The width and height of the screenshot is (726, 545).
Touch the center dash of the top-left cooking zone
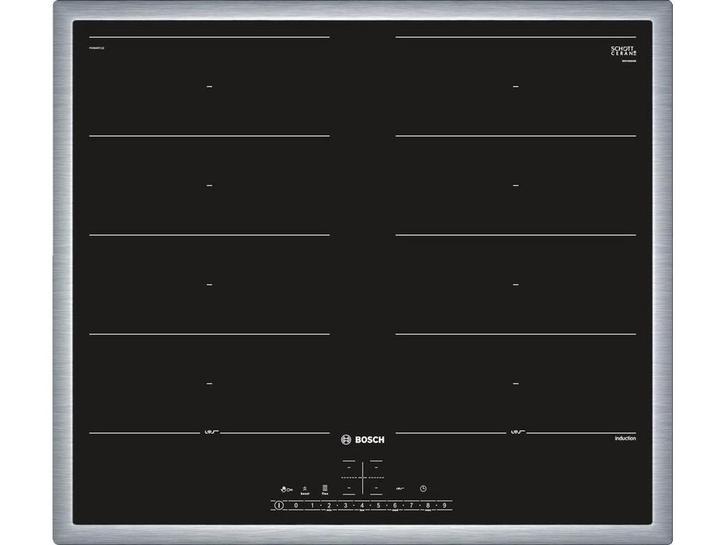[x=209, y=87]
